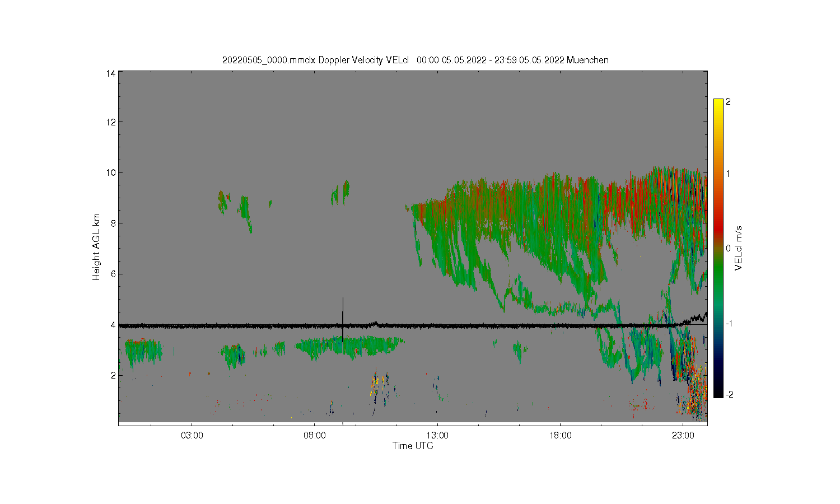The image size is (840, 504).
Task: Click the height axis label '10'
Action: coord(111,172)
